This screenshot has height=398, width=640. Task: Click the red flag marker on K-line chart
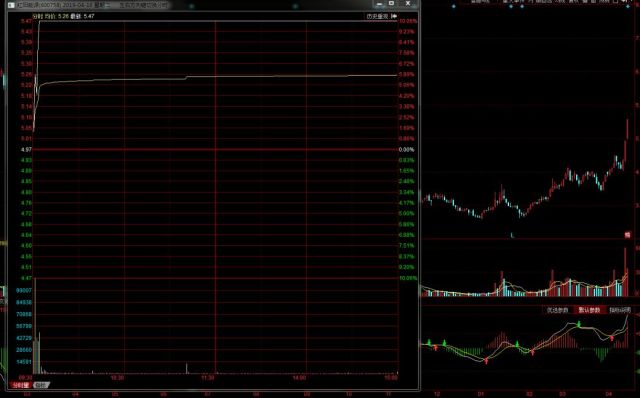[628, 234]
